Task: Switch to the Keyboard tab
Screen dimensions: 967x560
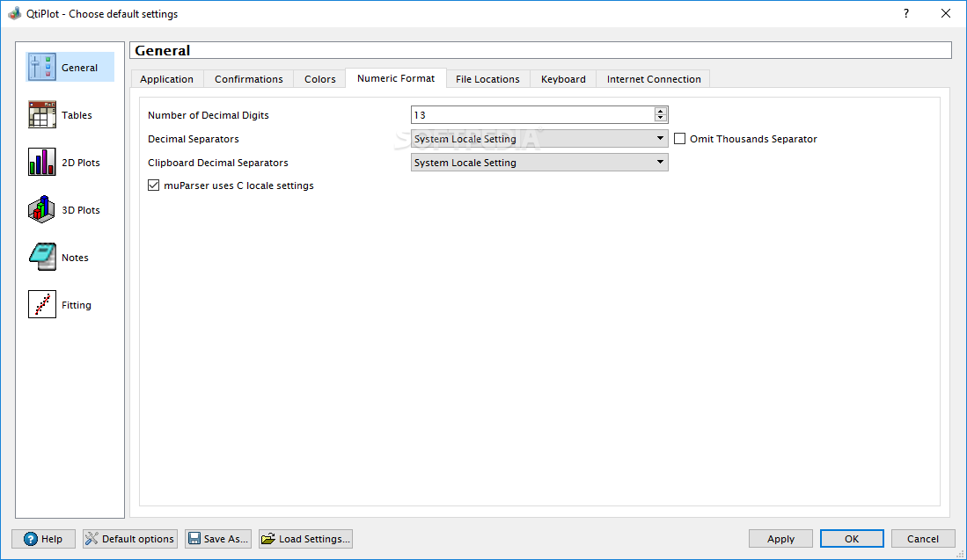Action: click(563, 79)
